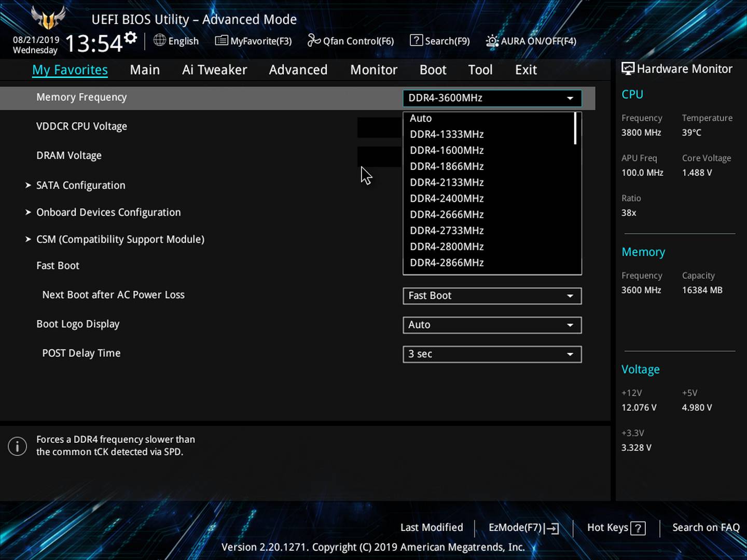Click the DRAM Voltage value field

(380, 157)
